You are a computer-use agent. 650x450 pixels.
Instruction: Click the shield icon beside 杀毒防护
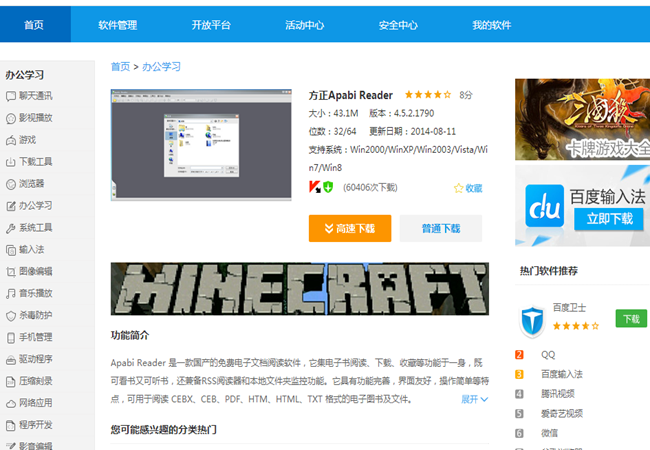click(x=11, y=316)
